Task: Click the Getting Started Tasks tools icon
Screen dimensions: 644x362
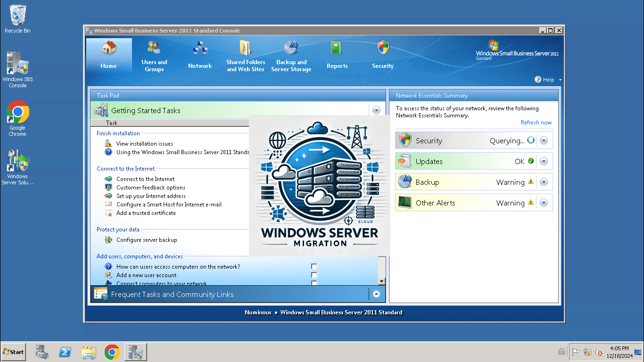Action: [x=101, y=110]
